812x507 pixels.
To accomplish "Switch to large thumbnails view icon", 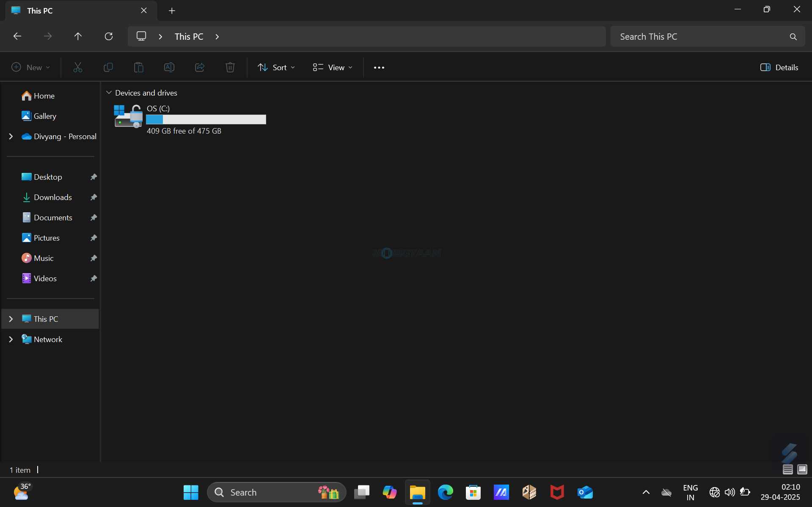I will [x=802, y=469].
